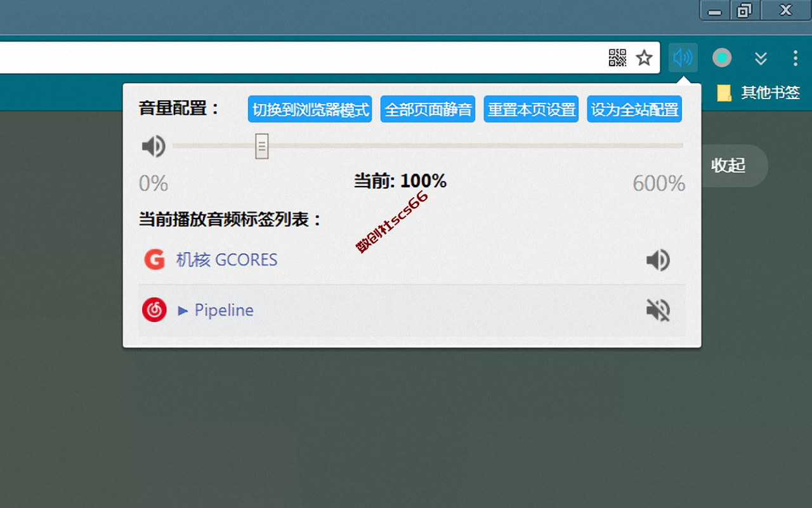This screenshot has width=812, height=508.
Task: Click 切换到浏览器模式 button
Action: point(310,109)
